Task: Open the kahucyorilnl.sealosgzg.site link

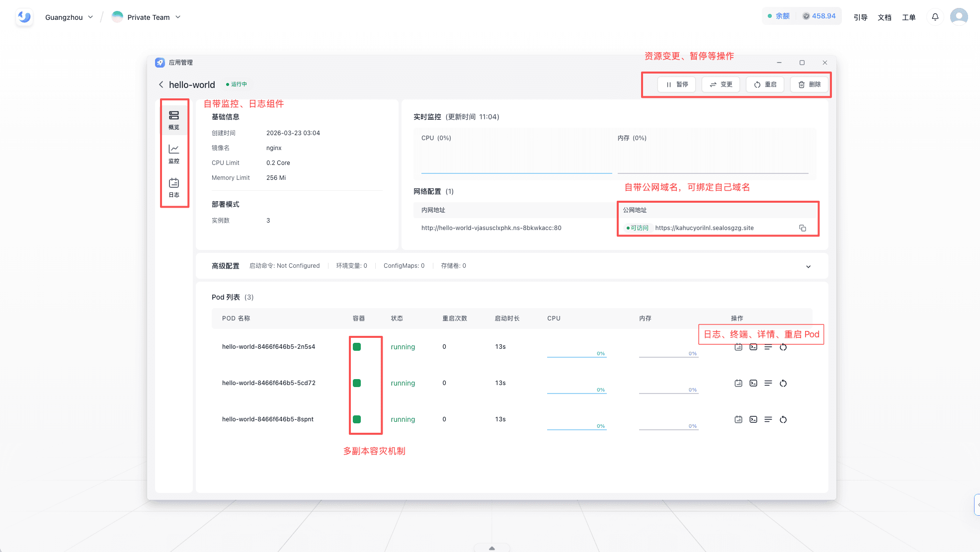Action: click(704, 228)
